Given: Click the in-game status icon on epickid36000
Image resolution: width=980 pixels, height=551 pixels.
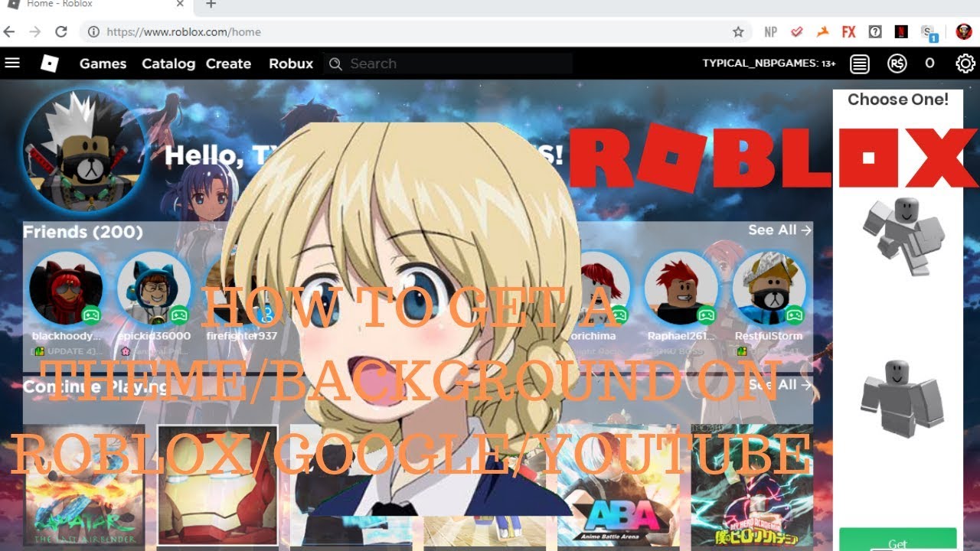Looking at the screenshot, I should (179, 315).
